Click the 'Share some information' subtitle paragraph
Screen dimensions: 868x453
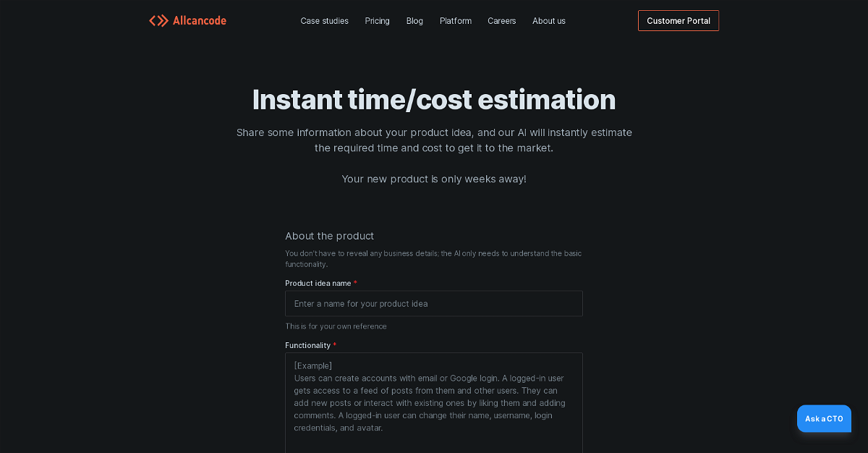click(x=434, y=140)
